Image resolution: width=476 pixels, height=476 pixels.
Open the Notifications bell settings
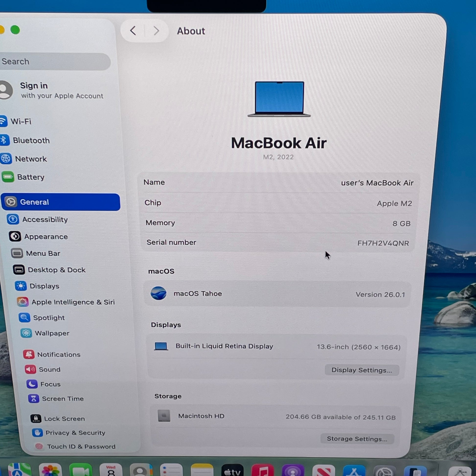pos(29,354)
